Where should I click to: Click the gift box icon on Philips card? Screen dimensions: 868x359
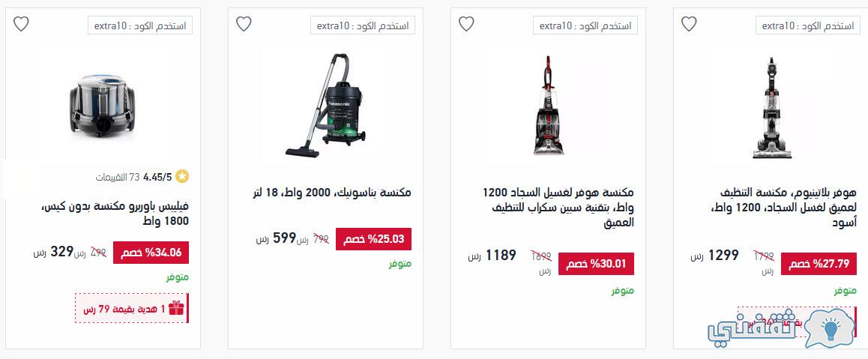[176, 308]
